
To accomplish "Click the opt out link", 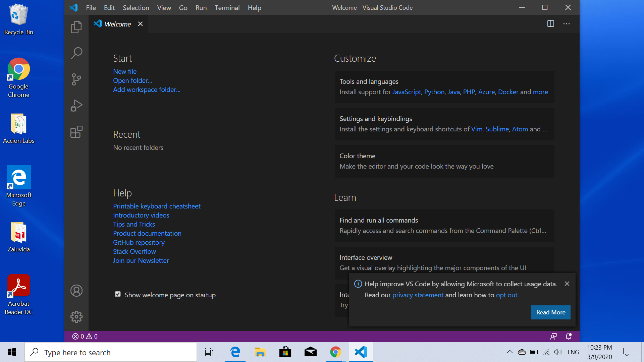I will click(x=506, y=295).
